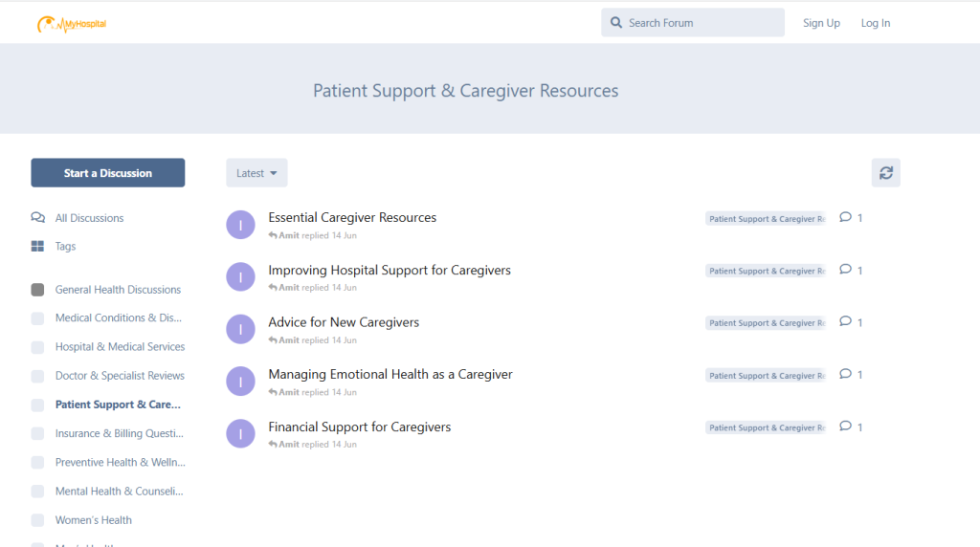The height and width of the screenshot is (547, 980).
Task: Select the General Health Discussions tag square
Action: pos(37,290)
